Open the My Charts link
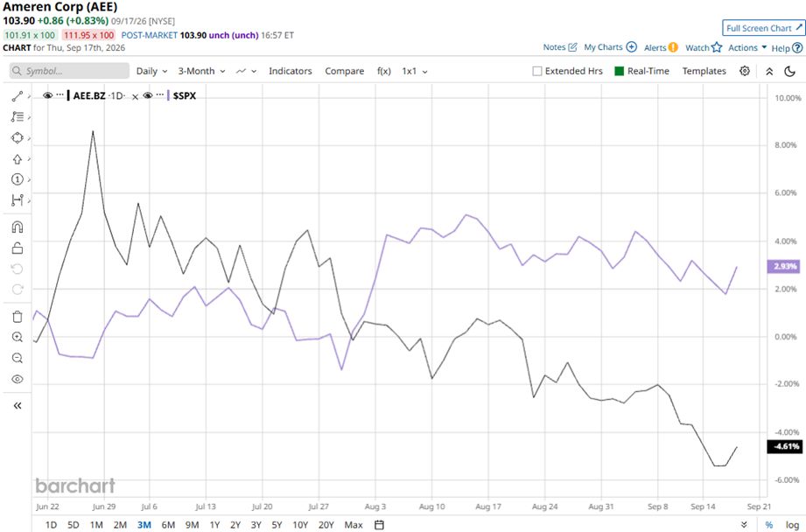Image resolution: width=806 pixels, height=532 pixels. [610, 47]
